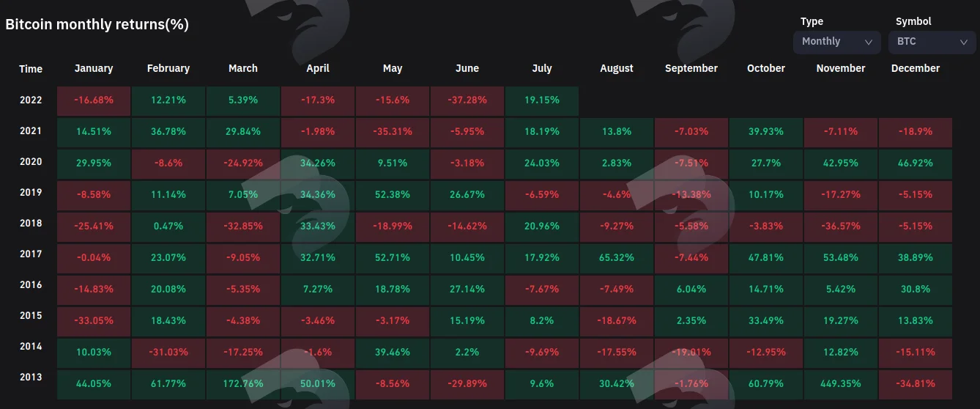The width and height of the screenshot is (980, 409).
Task: Click the chevron arrow in Monthly selector
Action: click(x=869, y=43)
